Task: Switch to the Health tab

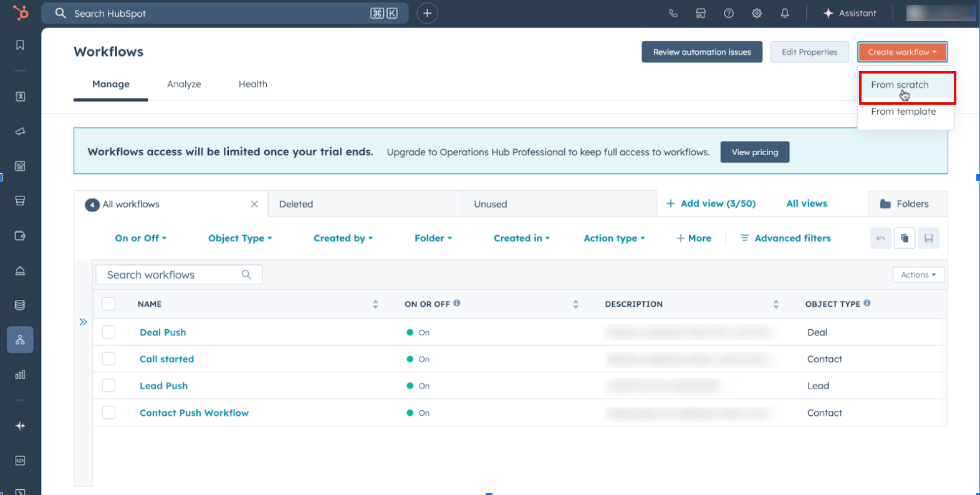Action: point(252,84)
